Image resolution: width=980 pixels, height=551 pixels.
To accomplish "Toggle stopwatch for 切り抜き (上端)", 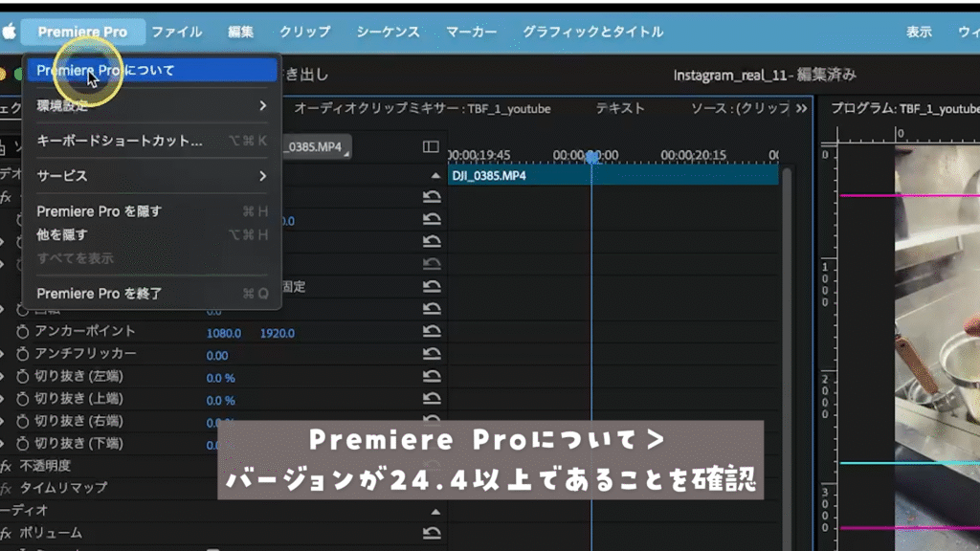I will [x=23, y=399].
